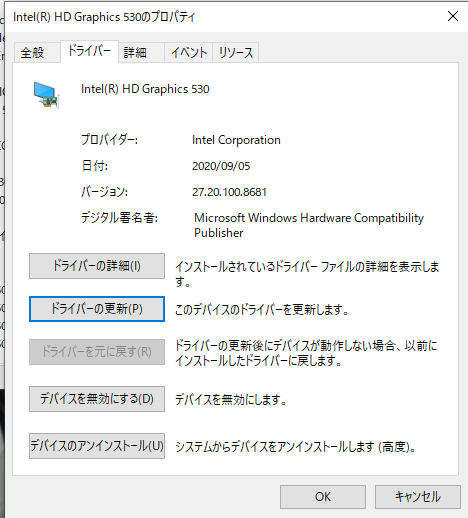This screenshot has width=468, height=518.
Task: Select the ドライバー tab
Action: point(89,51)
